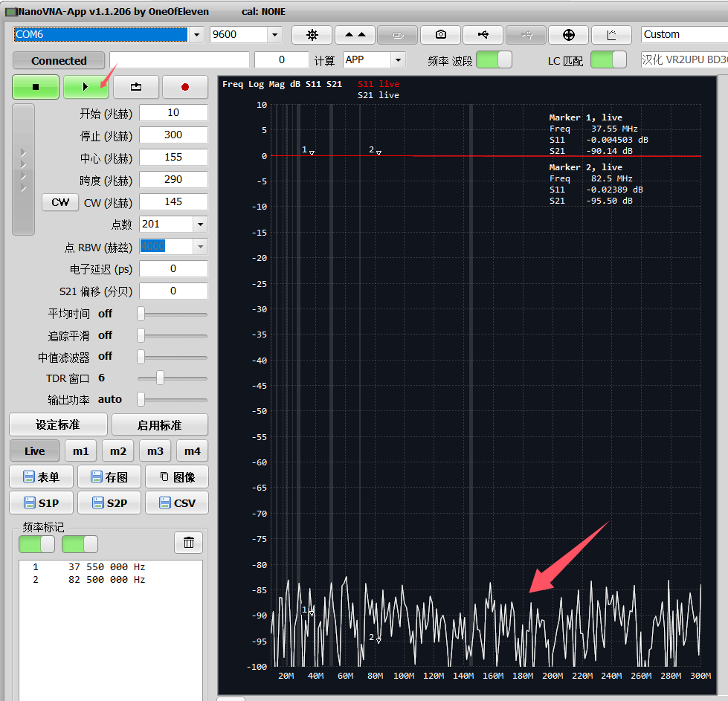Click the graph chart icon
728x701 pixels.
(x=611, y=35)
